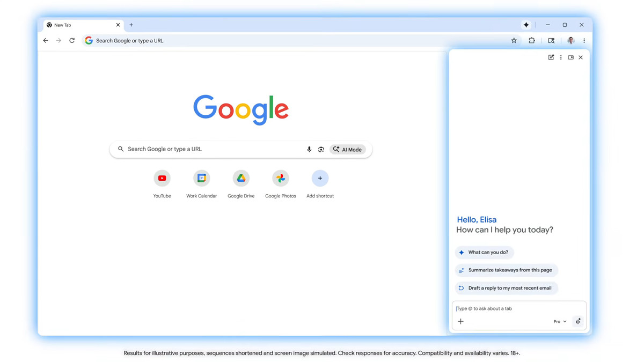Select 'Draft a reply to my most recent email'
The image size is (644, 362).
pos(507,288)
